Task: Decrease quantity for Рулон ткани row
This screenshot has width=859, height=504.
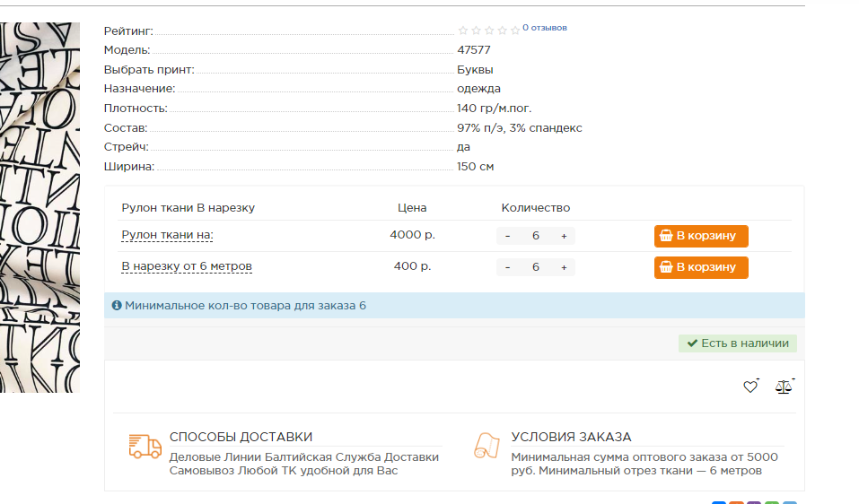Action: [x=508, y=236]
